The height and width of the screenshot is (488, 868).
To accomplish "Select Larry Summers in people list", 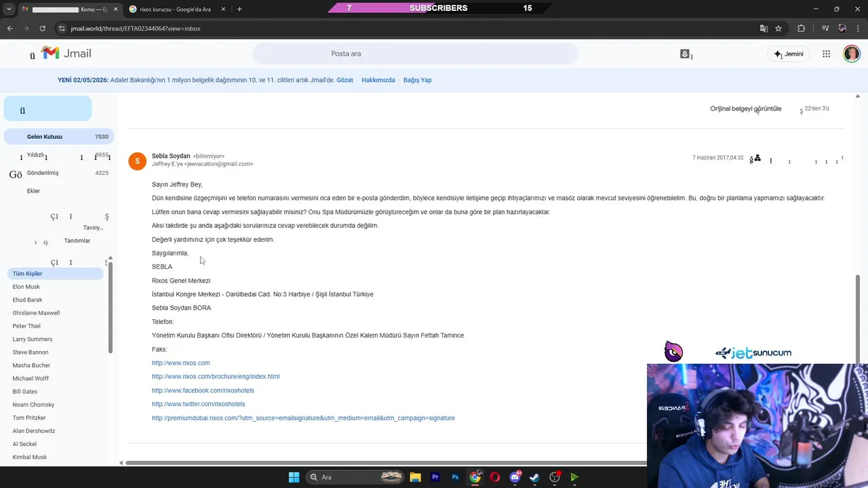I will pos(33,339).
